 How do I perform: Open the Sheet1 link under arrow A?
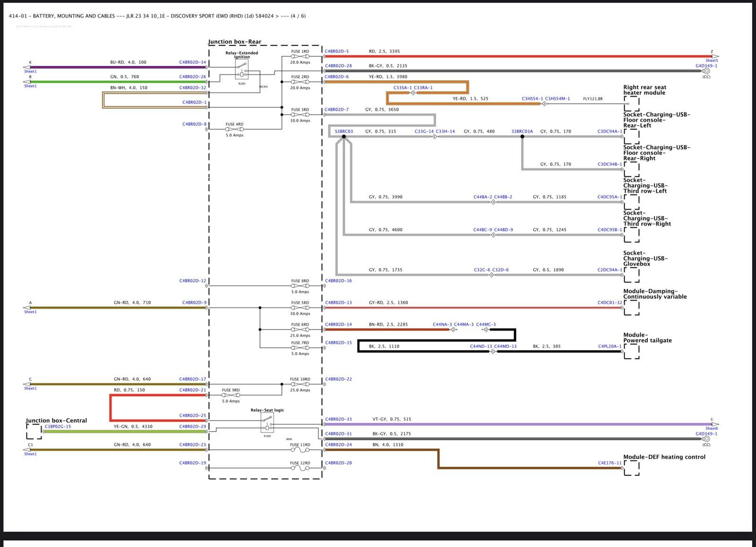[x=30, y=312]
